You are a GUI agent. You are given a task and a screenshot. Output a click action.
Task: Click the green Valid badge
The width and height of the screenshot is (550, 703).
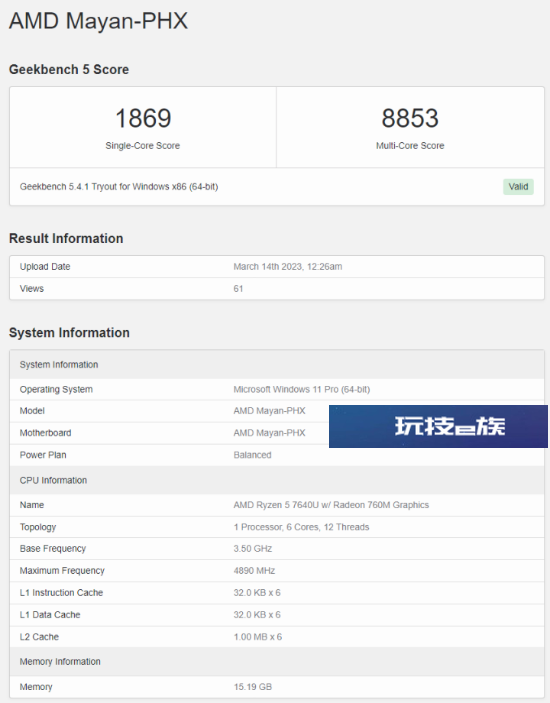(x=518, y=187)
